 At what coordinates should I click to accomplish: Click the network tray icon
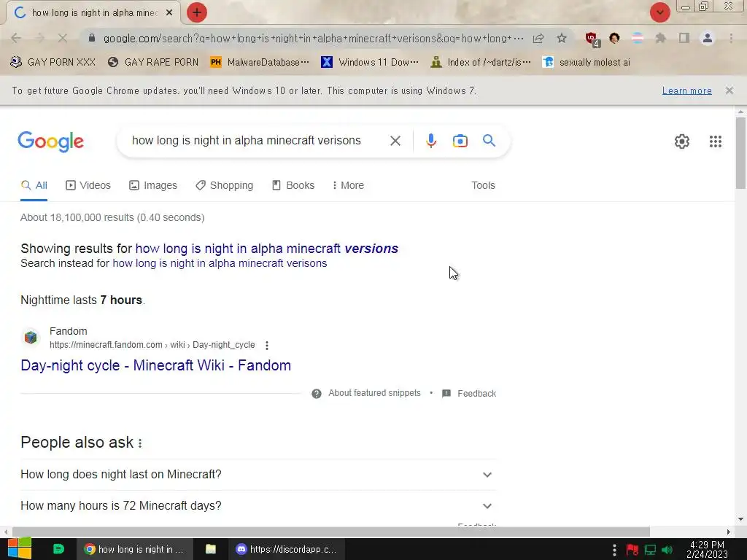coord(650,550)
